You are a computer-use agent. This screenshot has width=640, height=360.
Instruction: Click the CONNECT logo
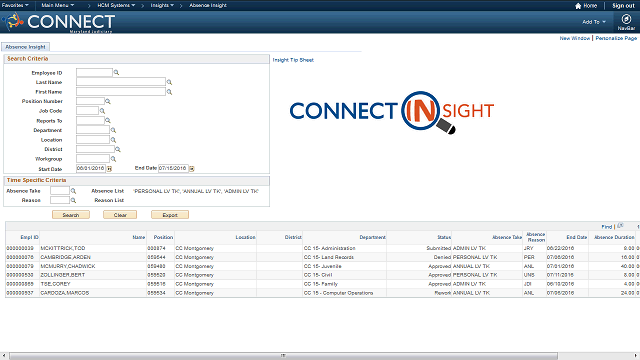click(x=58, y=22)
